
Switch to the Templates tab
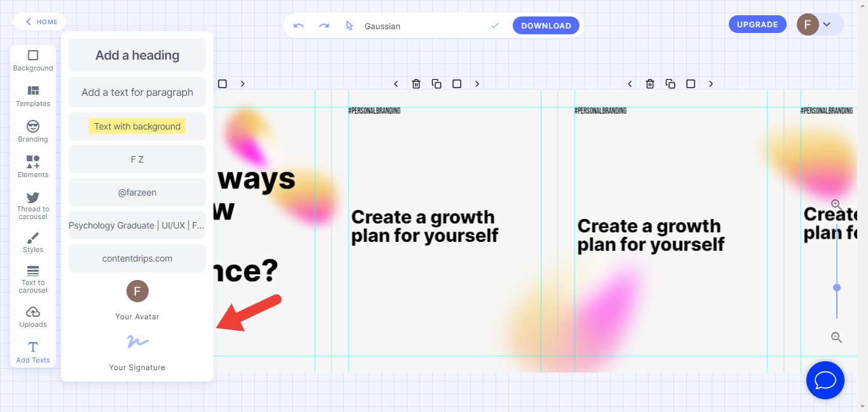33,96
